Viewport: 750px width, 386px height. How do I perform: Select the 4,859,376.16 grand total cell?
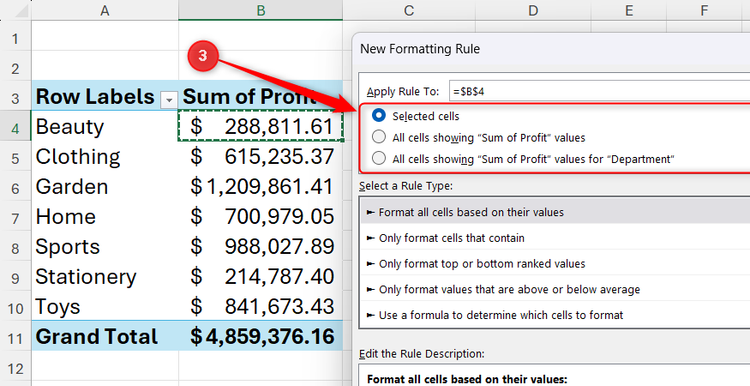tap(261, 336)
